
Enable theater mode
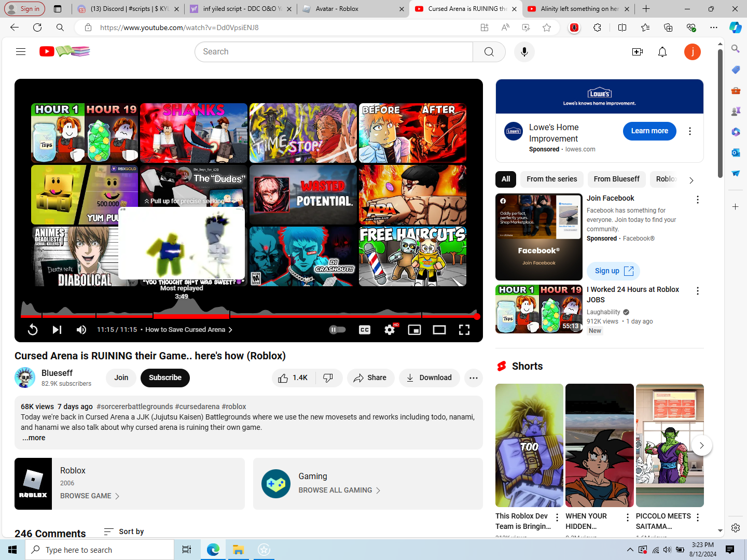[439, 330]
